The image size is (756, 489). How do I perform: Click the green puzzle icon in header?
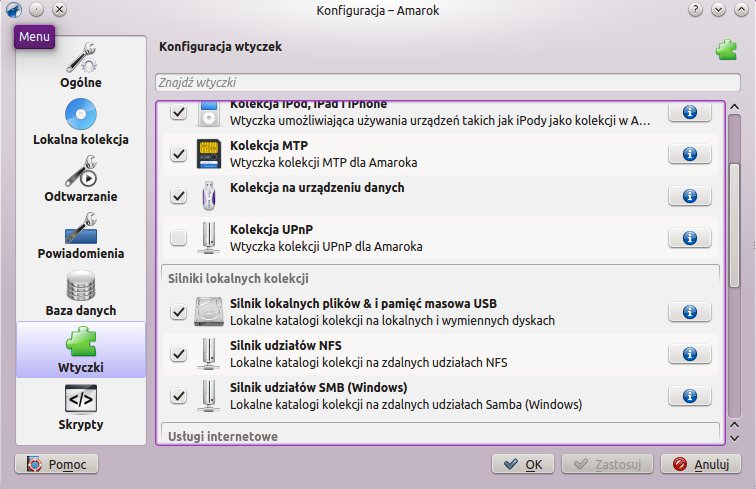[x=726, y=50]
